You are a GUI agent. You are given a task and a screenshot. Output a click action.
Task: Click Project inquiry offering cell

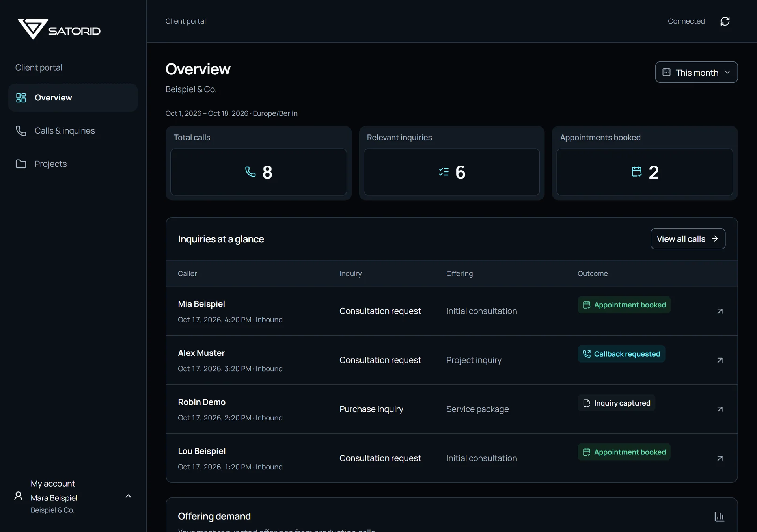click(474, 360)
